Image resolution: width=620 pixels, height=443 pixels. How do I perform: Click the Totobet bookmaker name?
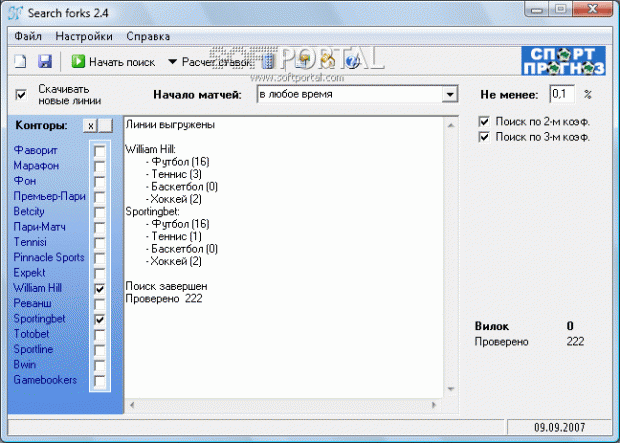tap(32, 334)
